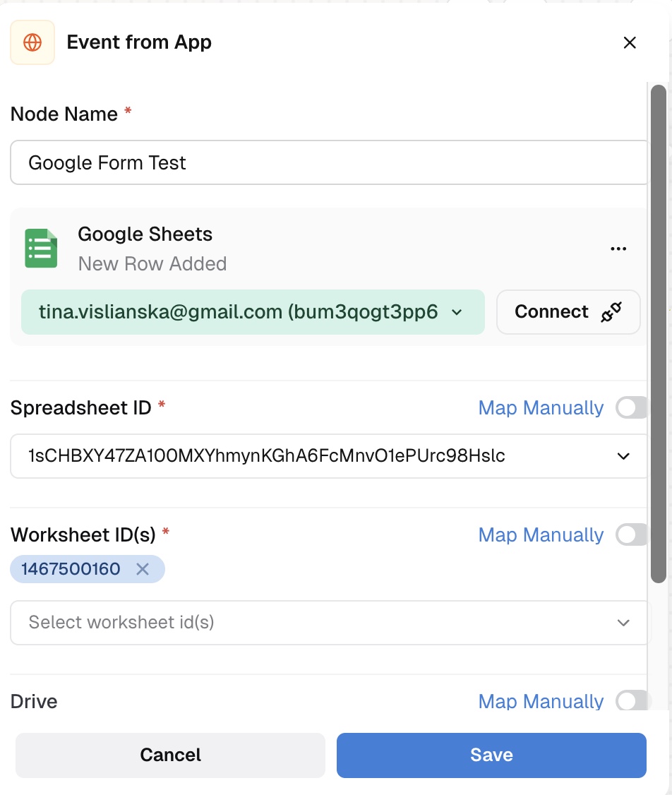The width and height of the screenshot is (672, 795).
Task: Close the Event from App panel
Action: [630, 42]
